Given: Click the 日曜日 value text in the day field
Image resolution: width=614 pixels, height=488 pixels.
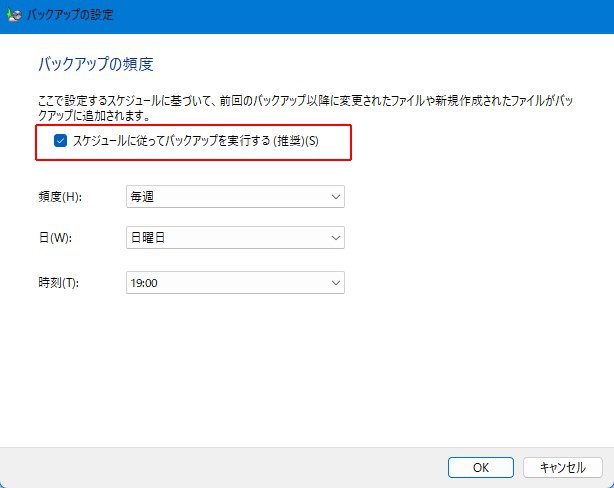Looking at the screenshot, I should coord(148,237).
